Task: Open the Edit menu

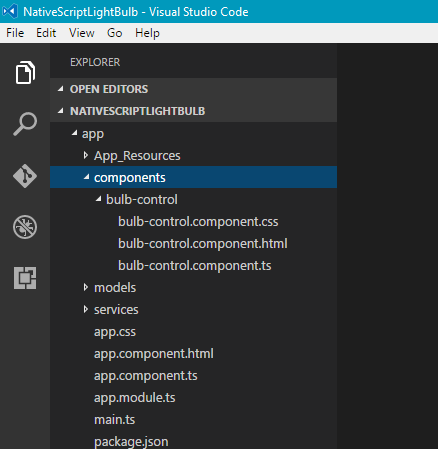Action: (x=46, y=33)
